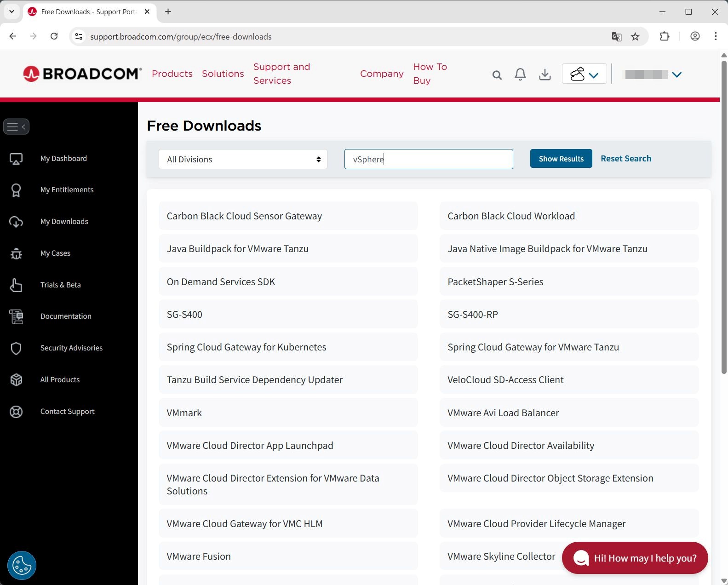
Task: Select Carbon Black Cloud Workload
Action: click(569, 216)
